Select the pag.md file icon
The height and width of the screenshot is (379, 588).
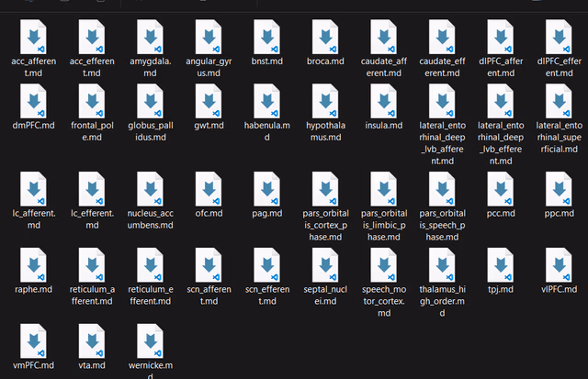tap(267, 189)
